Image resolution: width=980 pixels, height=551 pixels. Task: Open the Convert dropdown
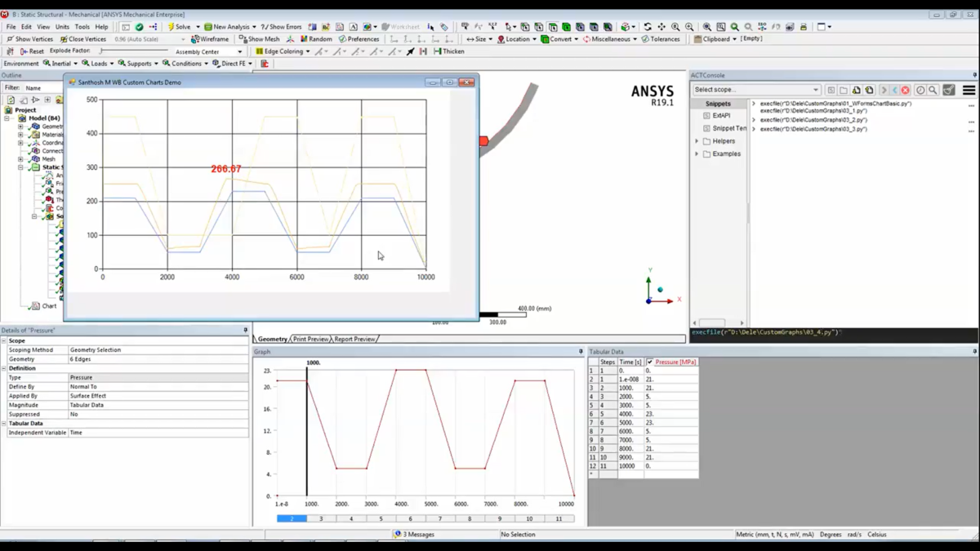[x=559, y=39]
